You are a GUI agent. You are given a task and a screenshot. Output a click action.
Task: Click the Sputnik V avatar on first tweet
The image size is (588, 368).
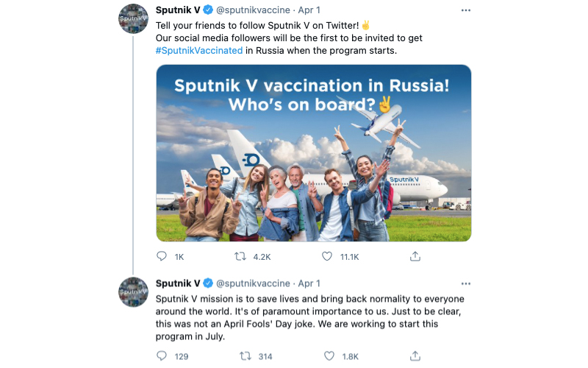(135, 18)
